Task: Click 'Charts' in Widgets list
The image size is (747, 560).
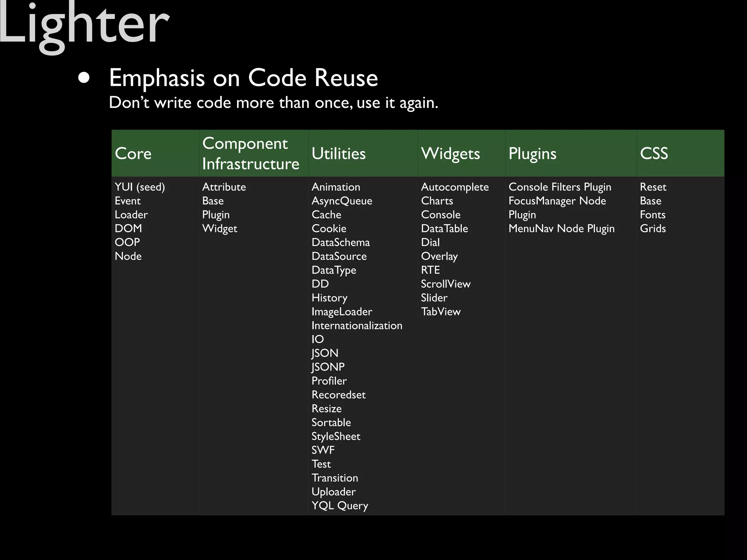Action: tap(437, 201)
